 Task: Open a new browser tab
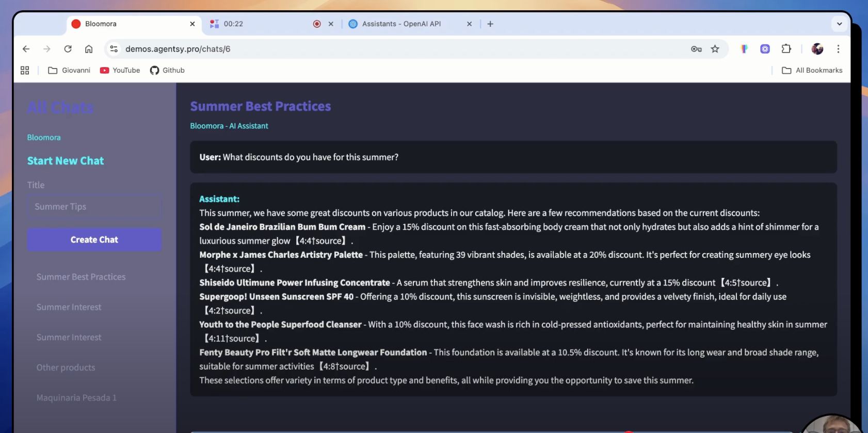pos(490,24)
